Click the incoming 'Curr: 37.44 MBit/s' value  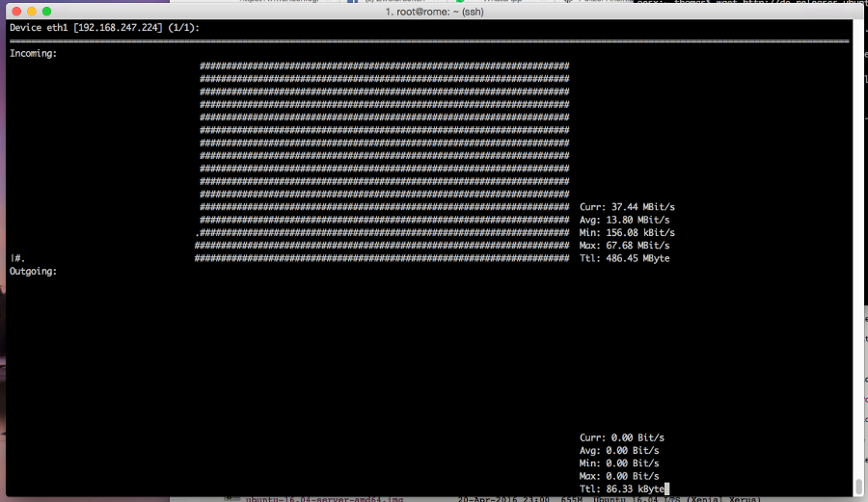627,207
